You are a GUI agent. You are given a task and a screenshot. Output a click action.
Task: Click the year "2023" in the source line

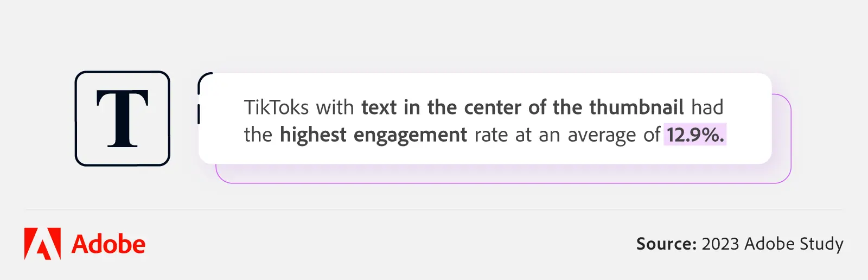[720, 244]
